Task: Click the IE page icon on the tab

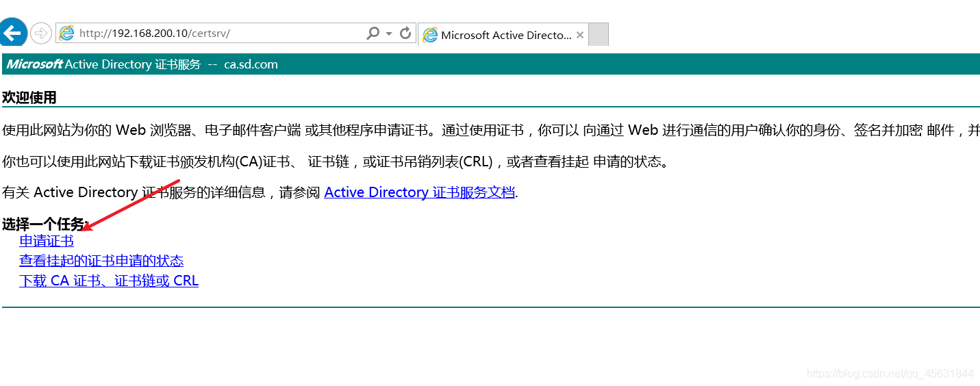Action: point(430,35)
